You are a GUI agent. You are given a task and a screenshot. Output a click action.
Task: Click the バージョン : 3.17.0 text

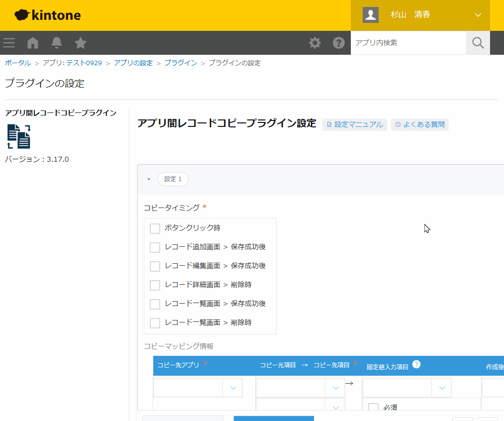[x=37, y=159]
